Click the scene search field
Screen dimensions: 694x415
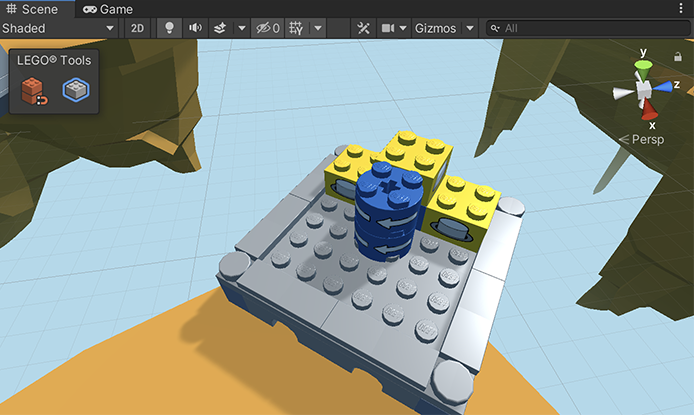tap(590, 28)
